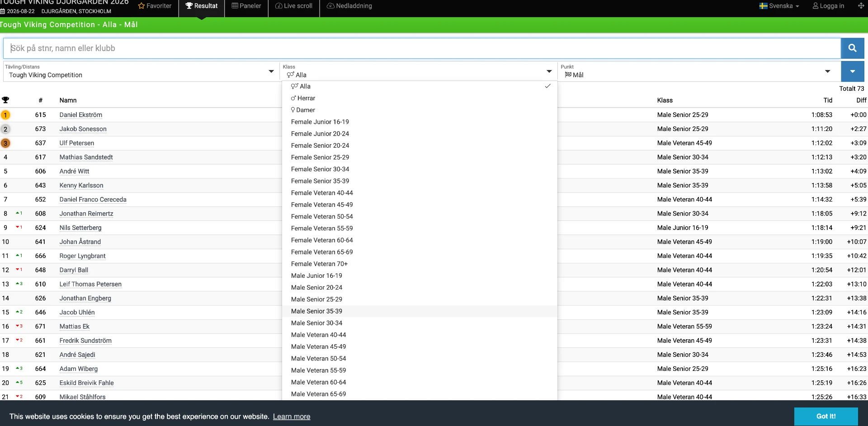Open the Svenska language dropdown
This screenshot has height=426, width=868.
(x=779, y=6)
